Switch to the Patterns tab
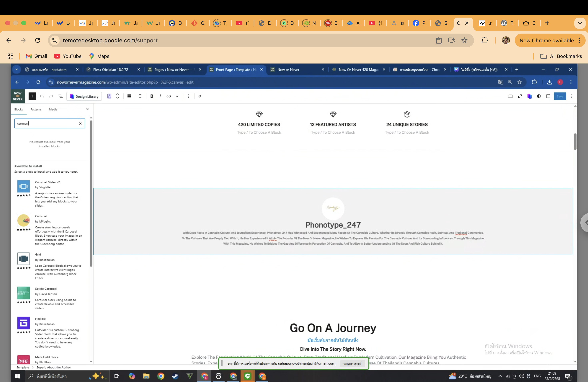Screen dimensions: 588x382 click(36, 109)
